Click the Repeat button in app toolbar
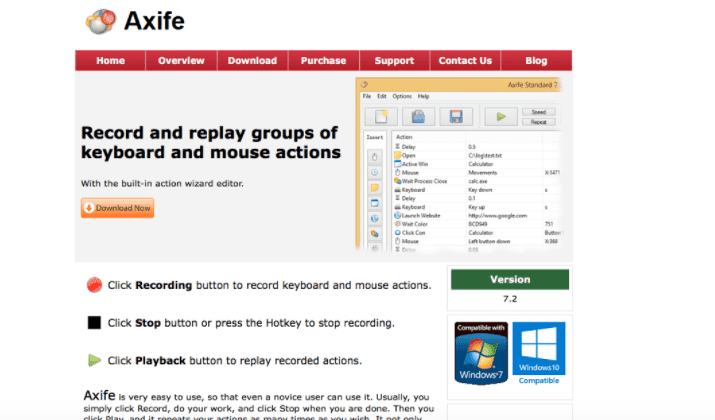Screen dimensions: 715x420 [539, 122]
